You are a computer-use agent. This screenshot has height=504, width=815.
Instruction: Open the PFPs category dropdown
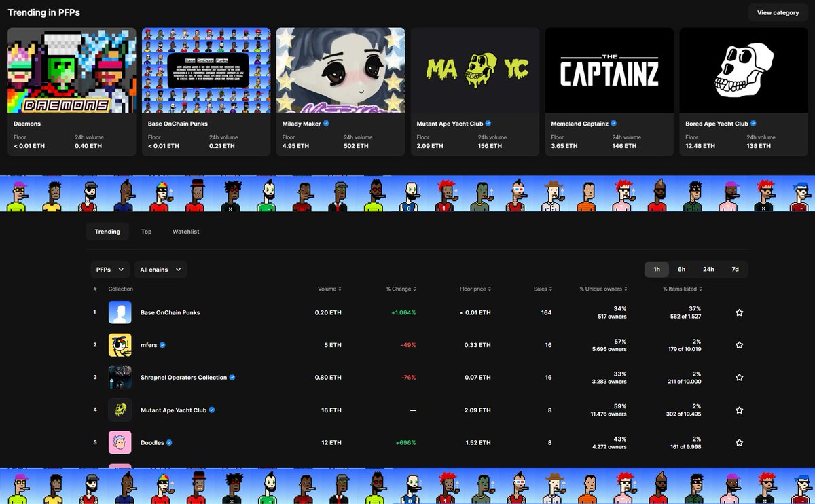[110, 270]
